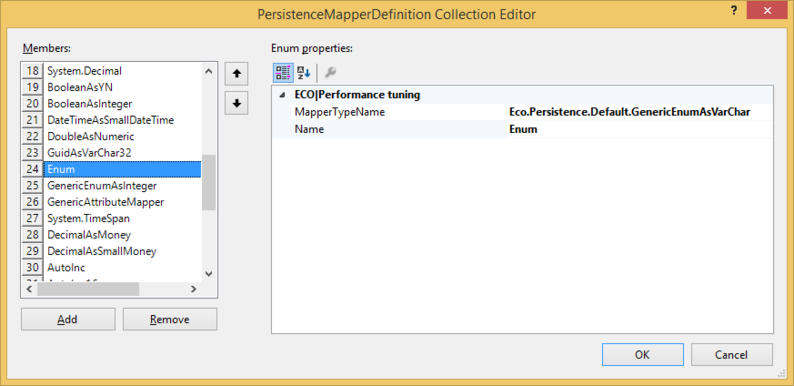Viewport: 794px width, 386px height.
Task: Collapse ECO|Performance tuning category
Action: (x=282, y=95)
